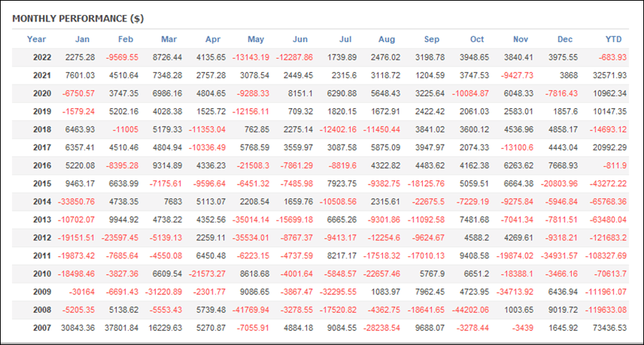The width and height of the screenshot is (644, 345).
Task: Select 2020 Jun value 8151.1
Action: pos(301,94)
